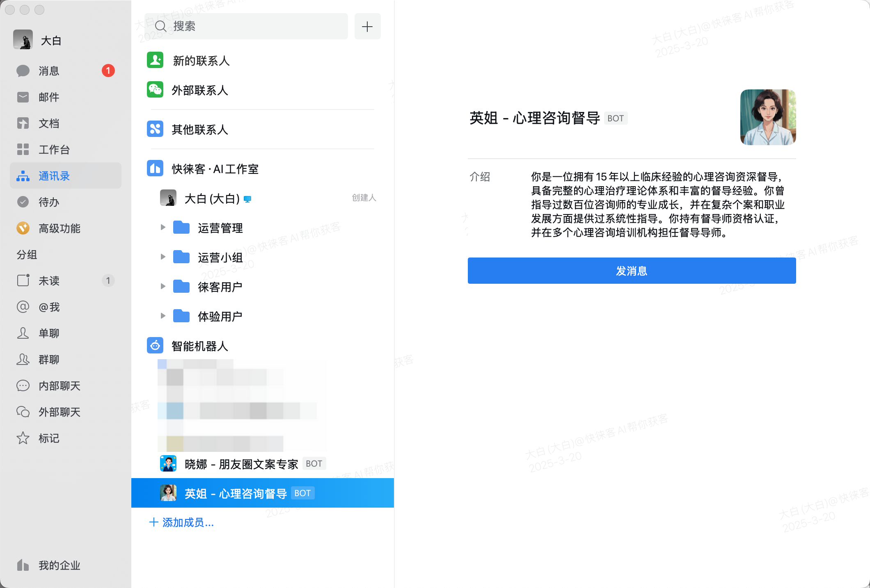Open the 工作台 workbench icon

(23, 150)
